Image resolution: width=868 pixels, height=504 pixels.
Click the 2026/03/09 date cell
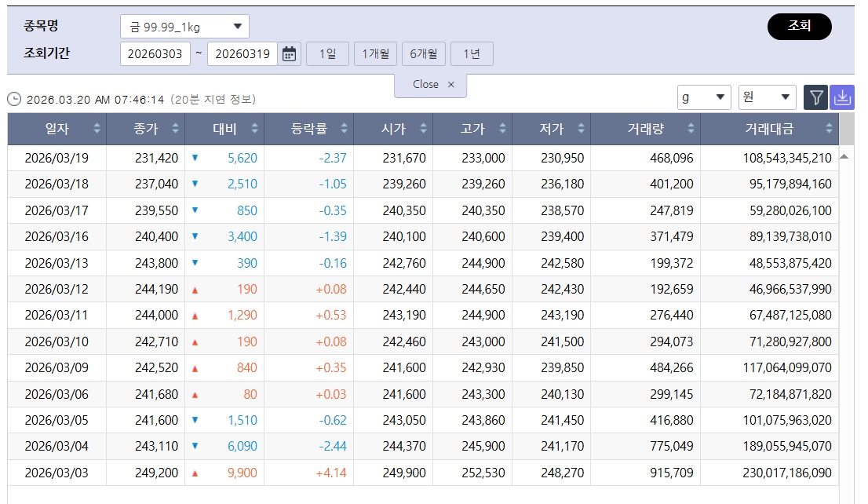[57, 367]
